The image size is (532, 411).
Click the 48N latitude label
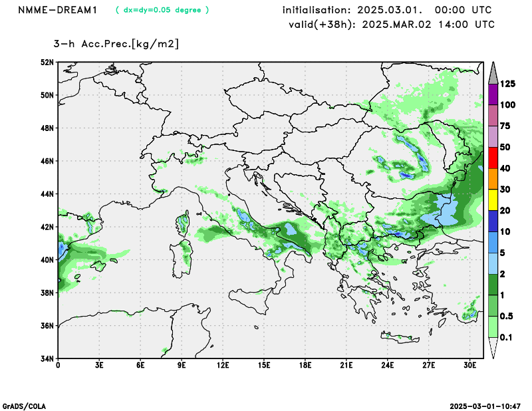pyautogui.click(x=47, y=128)
